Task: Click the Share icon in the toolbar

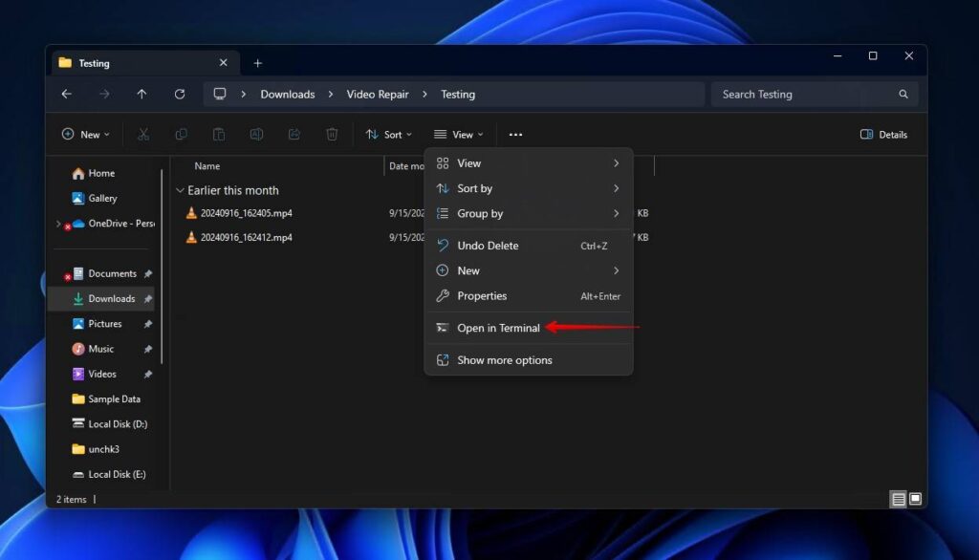Action: pyautogui.click(x=294, y=134)
